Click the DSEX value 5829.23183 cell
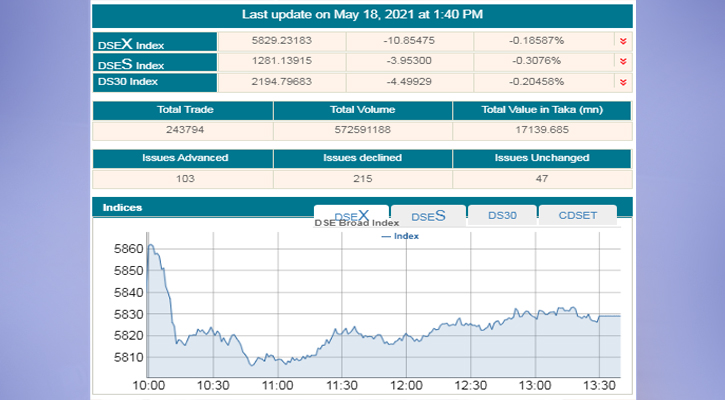Screen dimensions: 725x400 pos(281,41)
